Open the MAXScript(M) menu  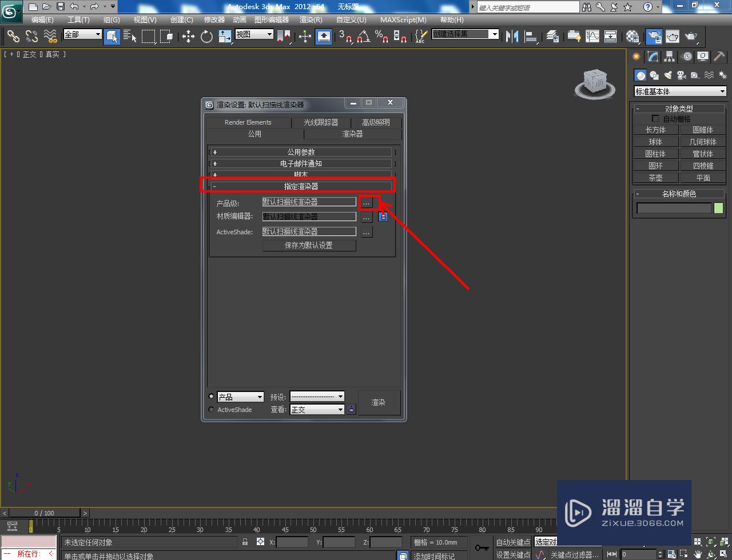(x=403, y=19)
